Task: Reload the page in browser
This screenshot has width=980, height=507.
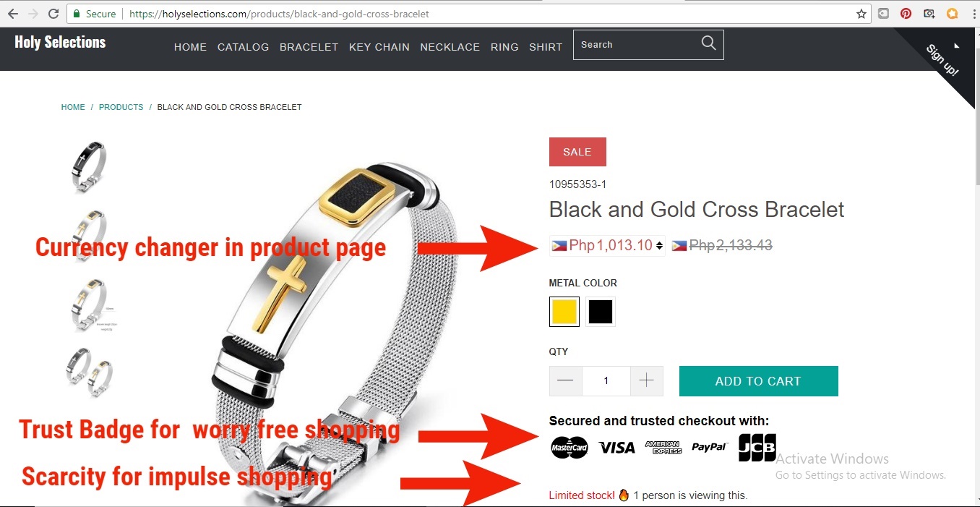Action: (x=53, y=14)
